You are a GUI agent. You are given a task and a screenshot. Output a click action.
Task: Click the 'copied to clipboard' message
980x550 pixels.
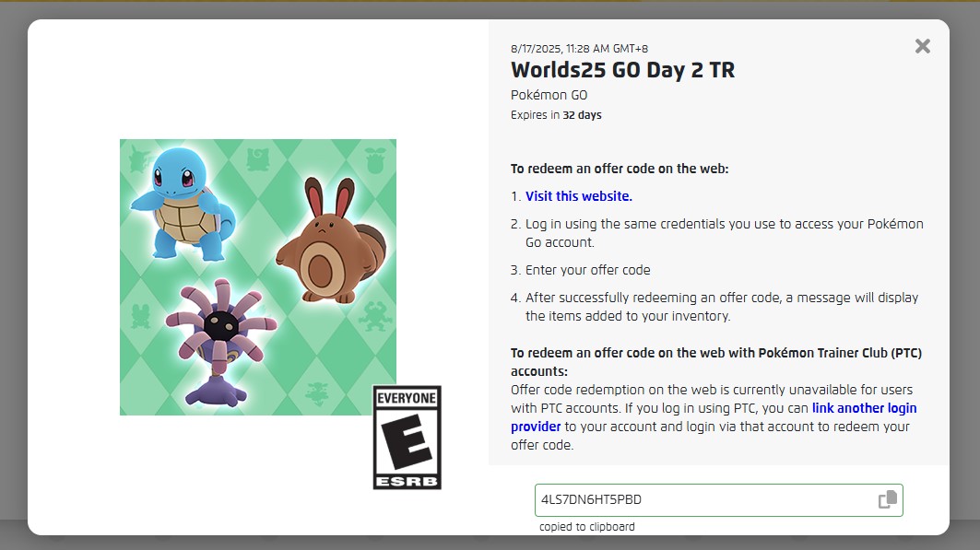[586, 527]
